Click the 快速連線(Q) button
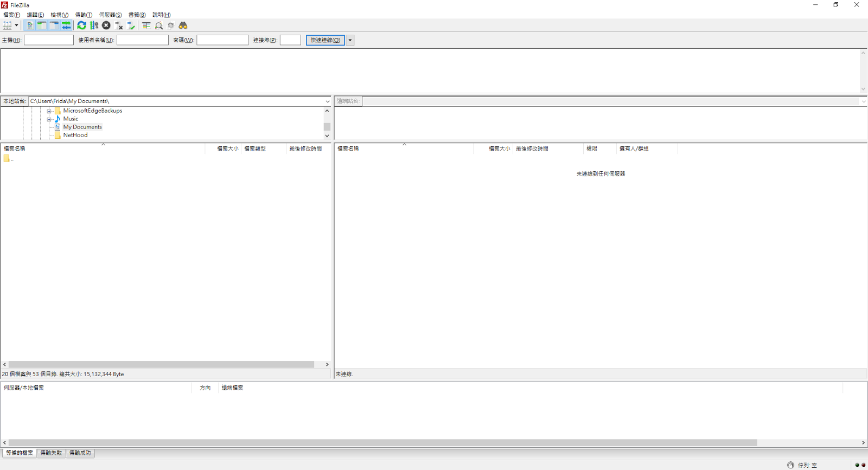Screen dimensions: 868x470 [x=325, y=40]
